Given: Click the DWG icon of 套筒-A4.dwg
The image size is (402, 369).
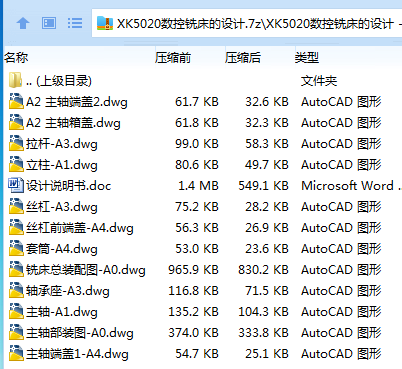Looking at the screenshot, I should point(16,249).
